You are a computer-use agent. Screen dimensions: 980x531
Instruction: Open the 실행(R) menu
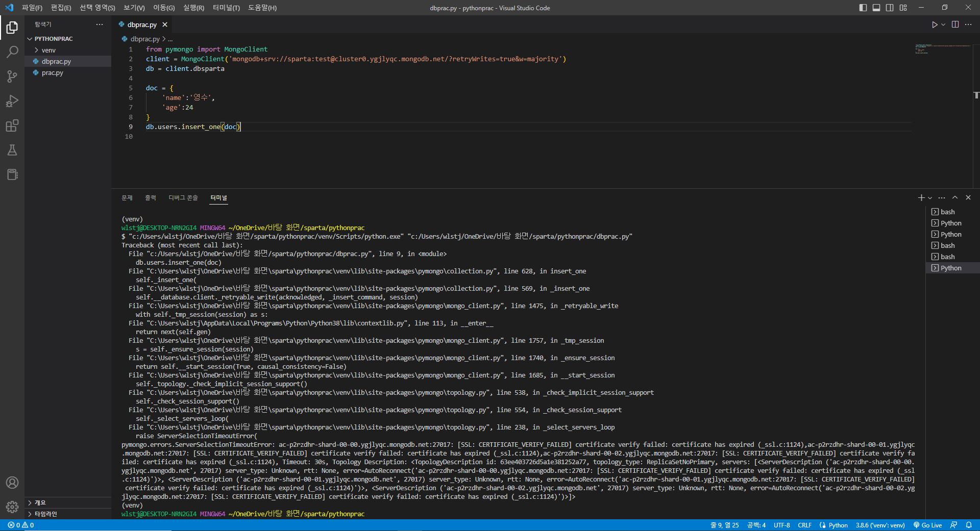click(194, 8)
